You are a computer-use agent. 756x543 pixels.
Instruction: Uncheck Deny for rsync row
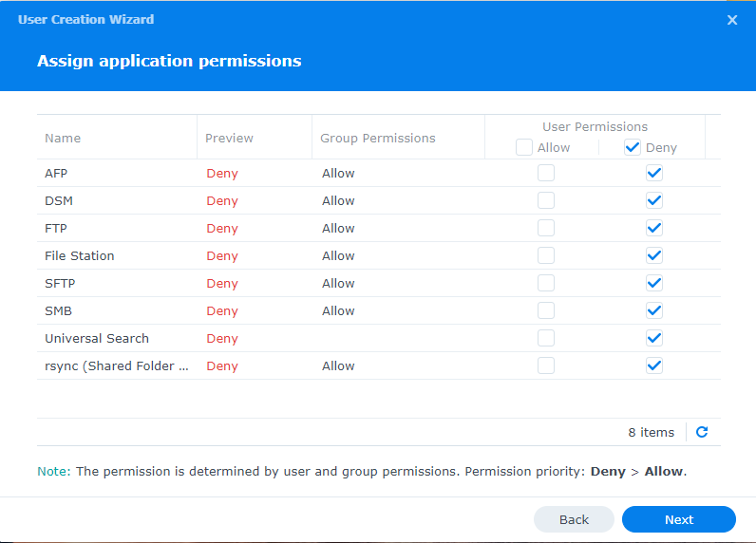653,365
